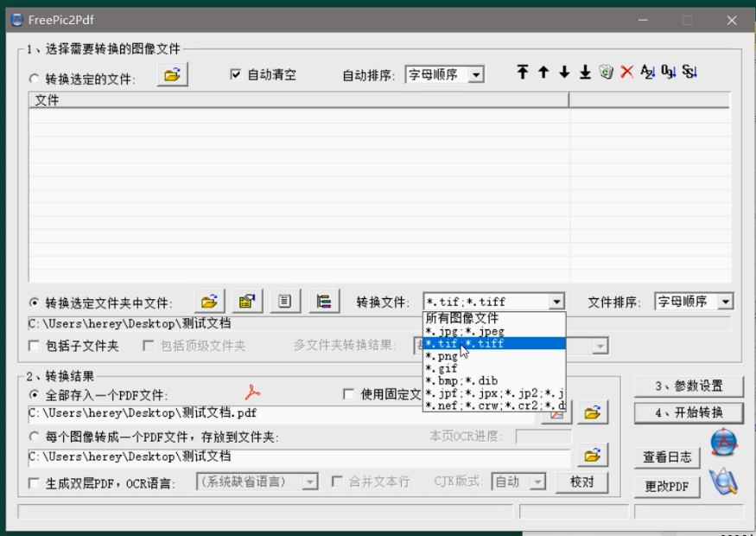Viewport: 756px width, 536px height.
Task: Click the move up arrow icon
Action: click(x=543, y=73)
